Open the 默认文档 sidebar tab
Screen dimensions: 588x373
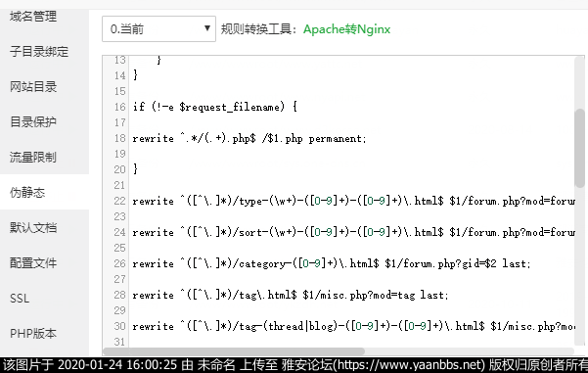tap(33, 227)
